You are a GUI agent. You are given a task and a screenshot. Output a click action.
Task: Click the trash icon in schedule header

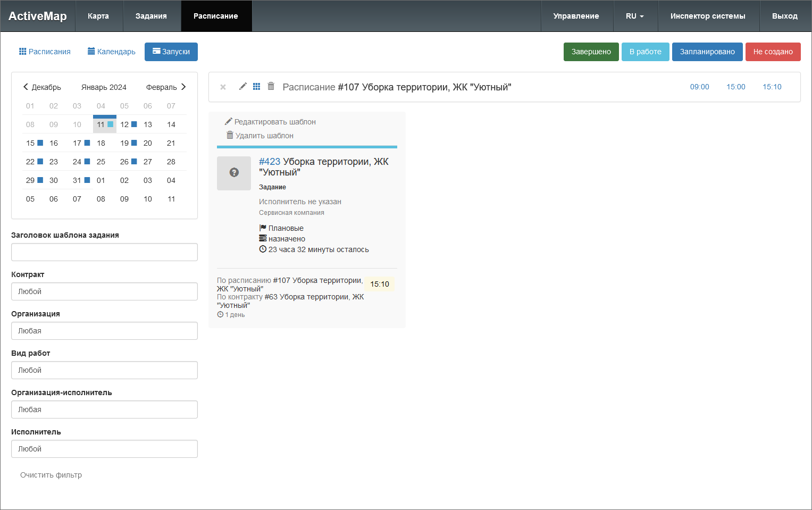271,86
